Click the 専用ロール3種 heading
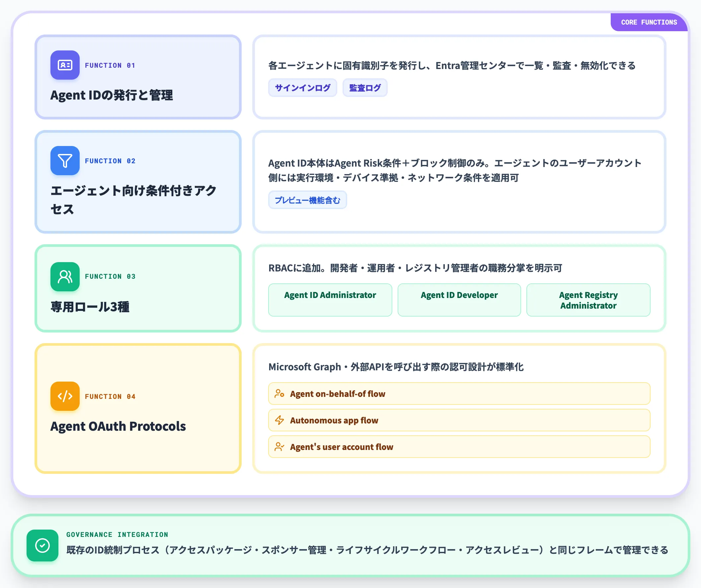 90,307
